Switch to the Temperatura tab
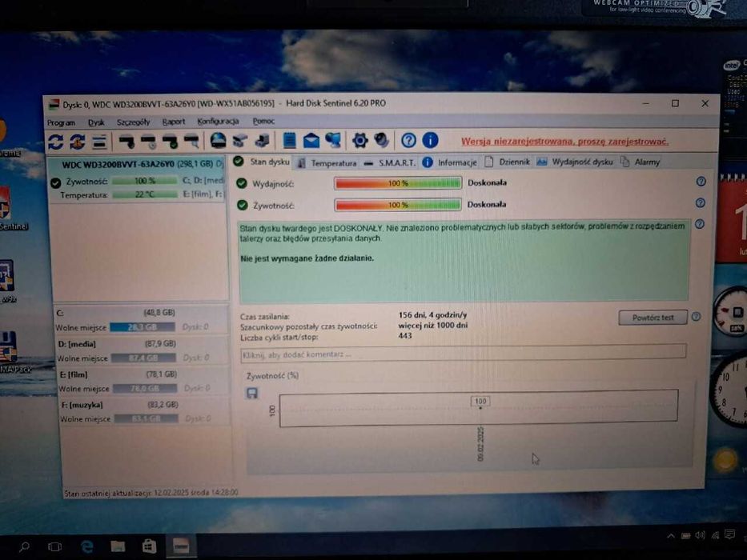 coord(327,163)
